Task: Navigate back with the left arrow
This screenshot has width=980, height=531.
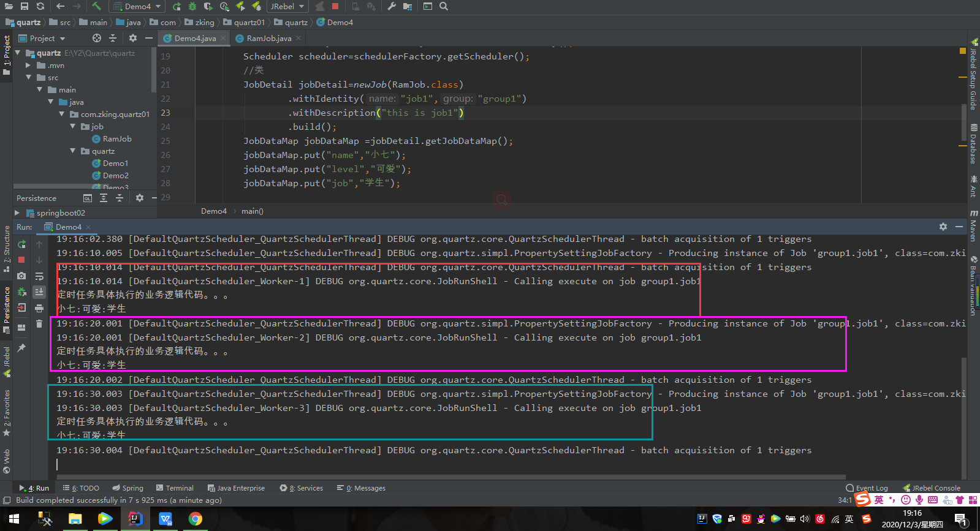Action: pyautogui.click(x=60, y=6)
